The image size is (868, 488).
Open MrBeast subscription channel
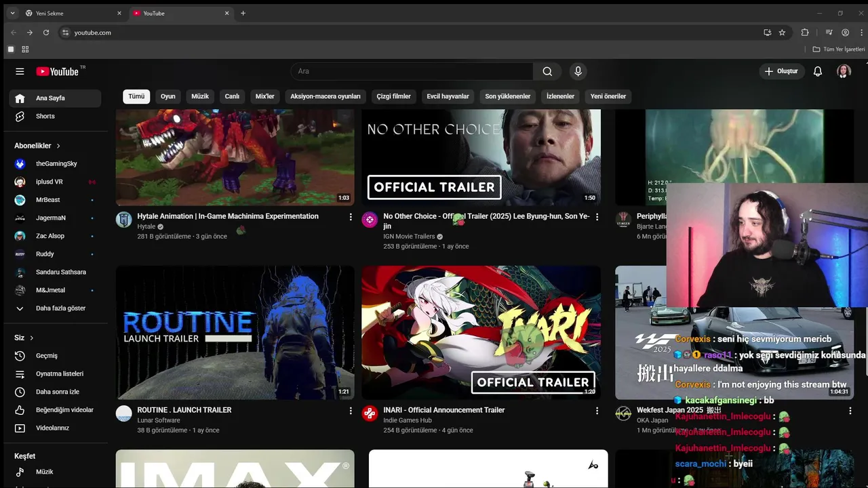pyautogui.click(x=55, y=200)
